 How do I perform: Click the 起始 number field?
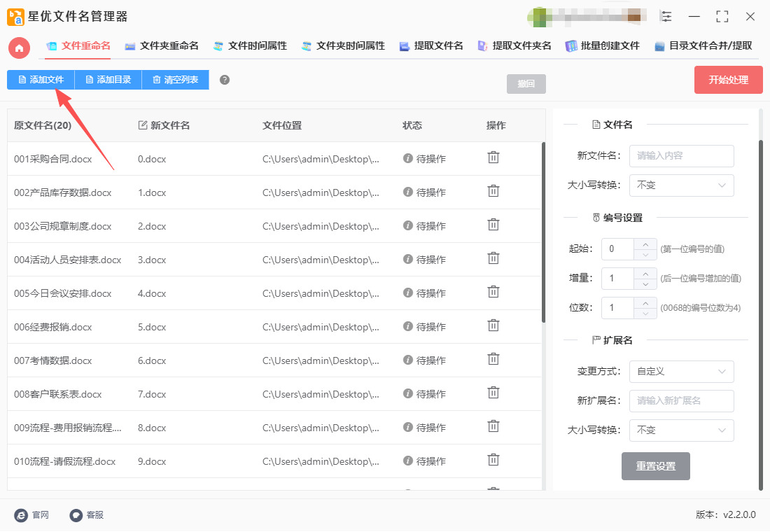point(618,249)
